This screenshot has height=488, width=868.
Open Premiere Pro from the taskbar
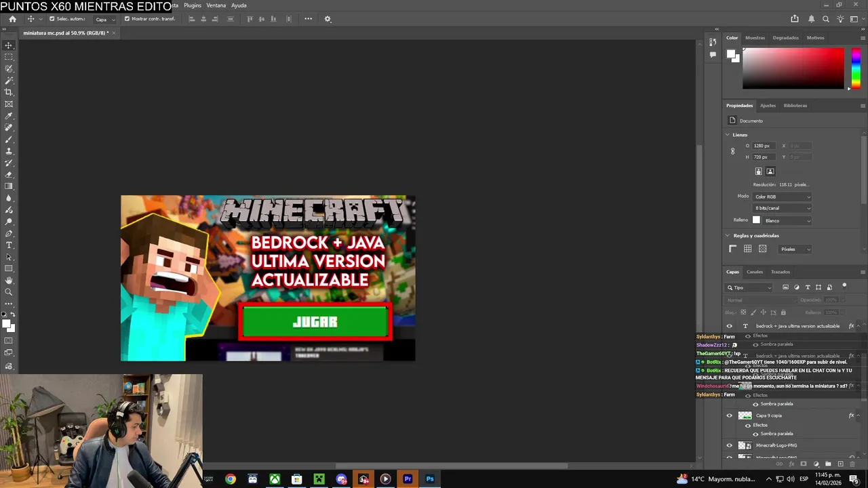point(408,479)
